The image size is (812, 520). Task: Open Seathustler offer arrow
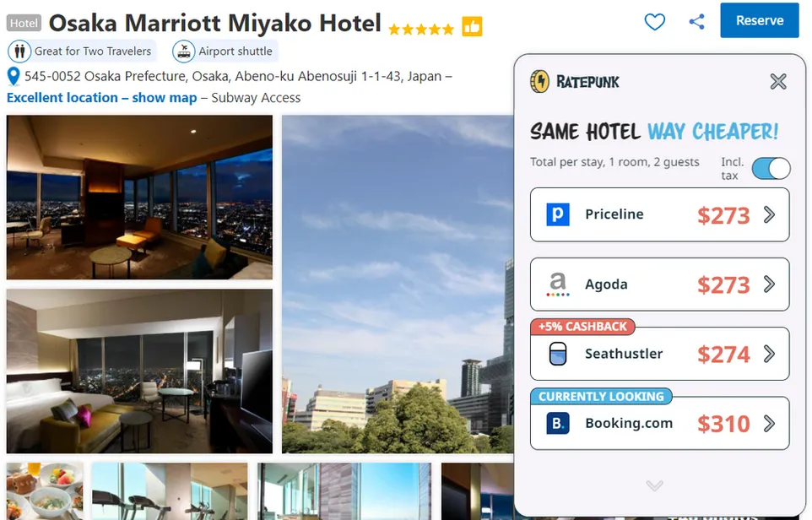770,354
